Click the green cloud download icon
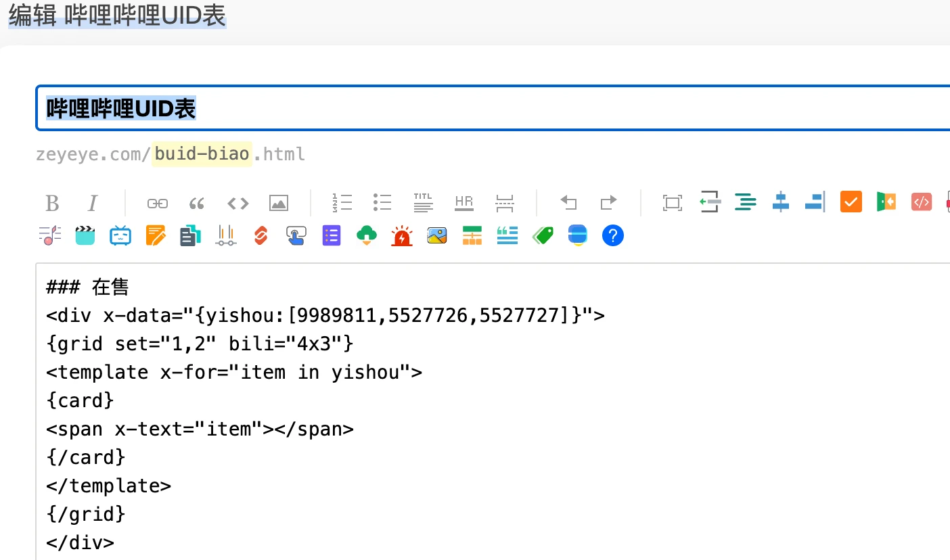 point(366,235)
